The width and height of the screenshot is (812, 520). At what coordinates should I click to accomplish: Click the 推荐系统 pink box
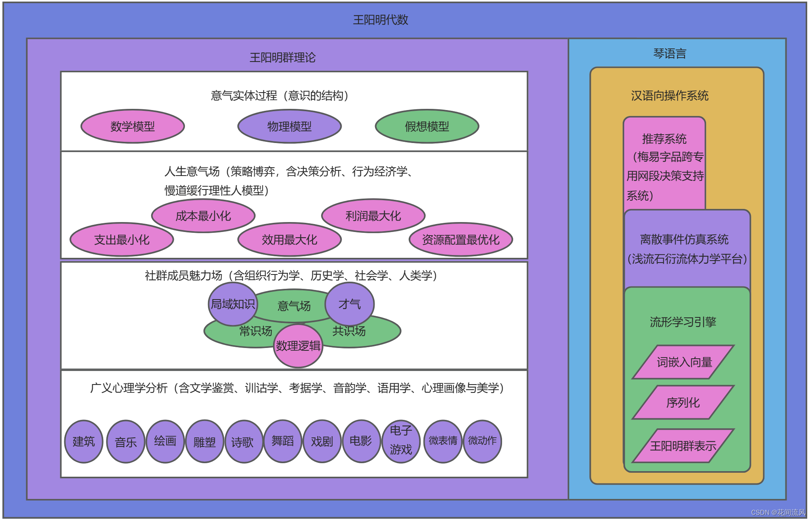click(x=664, y=164)
